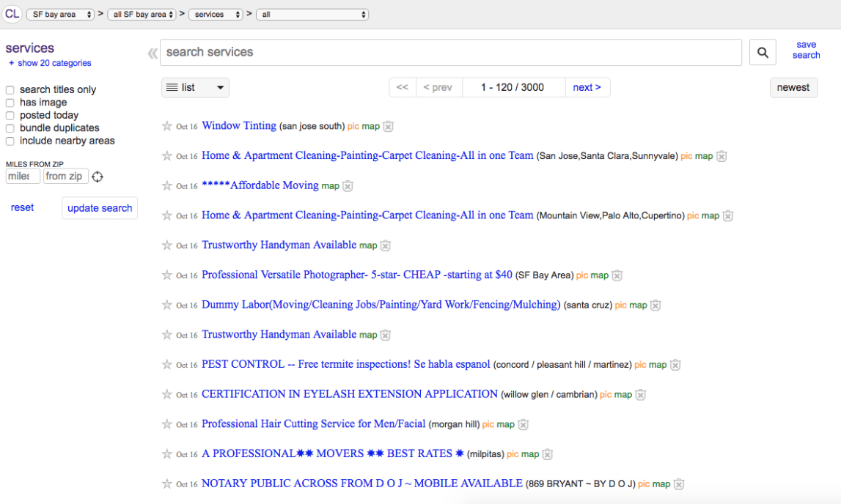The image size is (841, 504).
Task: Open the list view mode dropdown
Action: (195, 87)
